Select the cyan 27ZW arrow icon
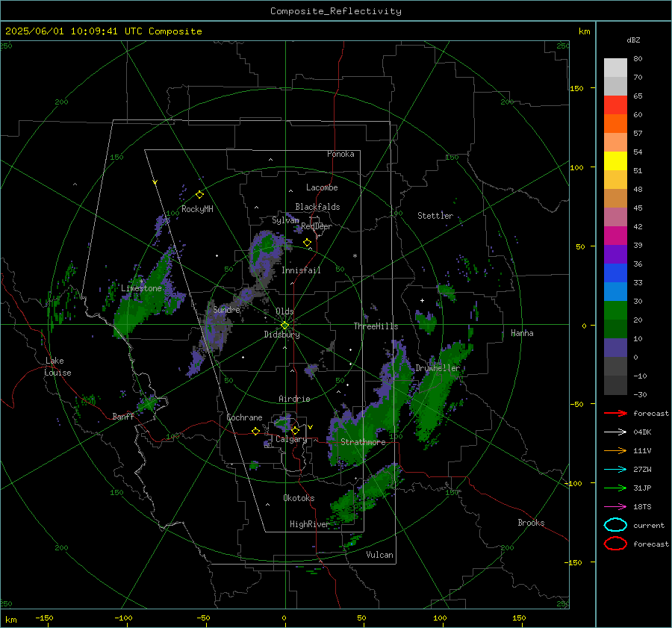This screenshot has width=672, height=628. coord(615,470)
